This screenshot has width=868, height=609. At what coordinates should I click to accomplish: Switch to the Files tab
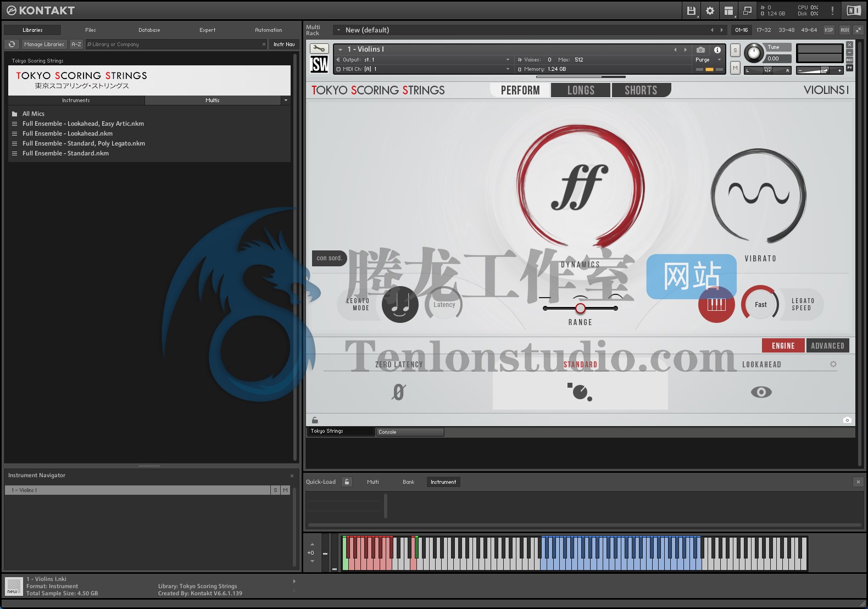pos(91,30)
